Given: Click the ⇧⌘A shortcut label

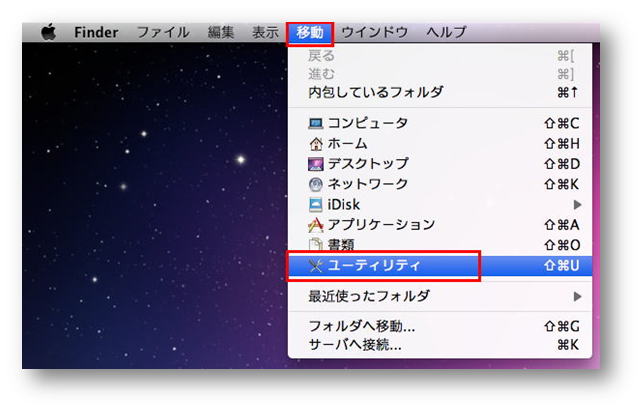Looking at the screenshot, I should pyautogui.click(x=562, y=225).
